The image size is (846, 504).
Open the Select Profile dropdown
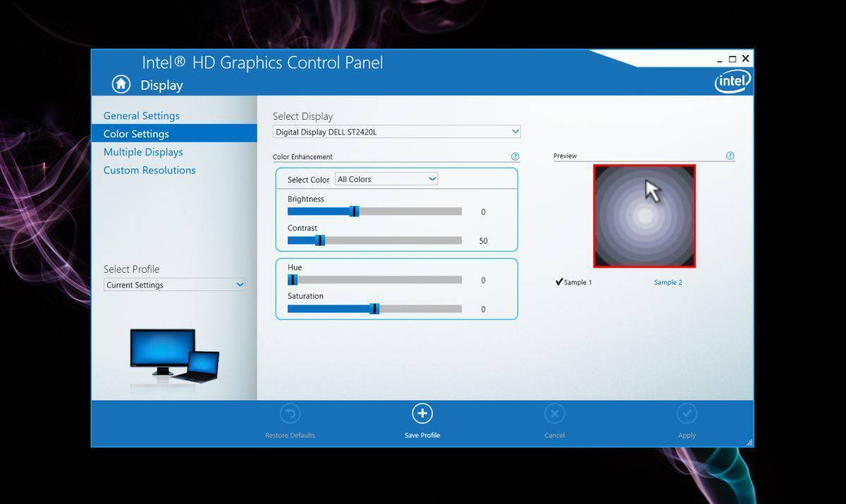(x=173, y=285)
